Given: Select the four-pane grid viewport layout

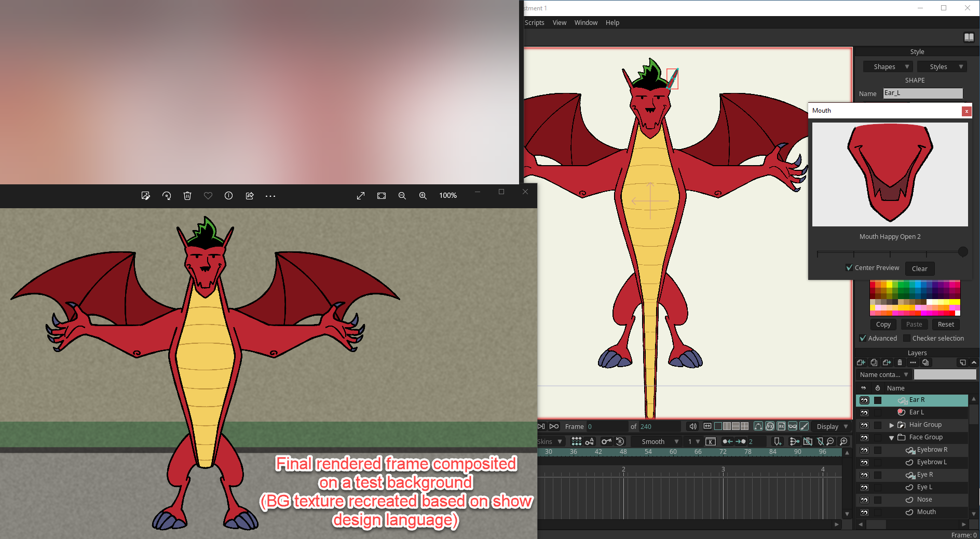Looking at the screenshot, I should [x=745, y=426].
